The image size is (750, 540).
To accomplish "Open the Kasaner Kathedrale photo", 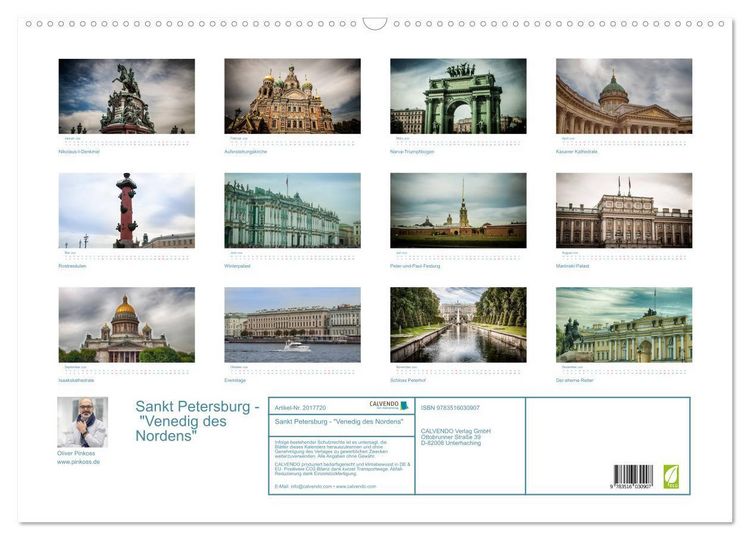I will pos(624,96).
